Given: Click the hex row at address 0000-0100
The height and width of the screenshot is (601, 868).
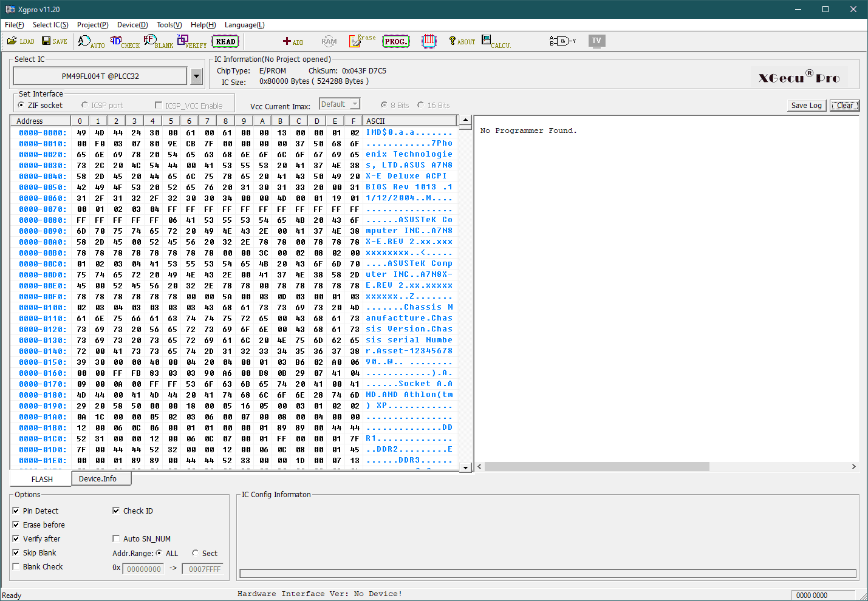Looking at the screenshot, I should [234, 307].
